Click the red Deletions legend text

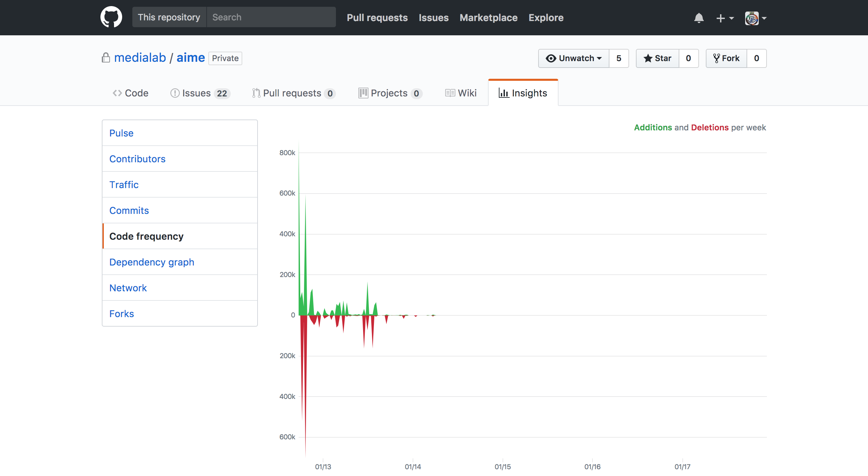coord(710,128)
